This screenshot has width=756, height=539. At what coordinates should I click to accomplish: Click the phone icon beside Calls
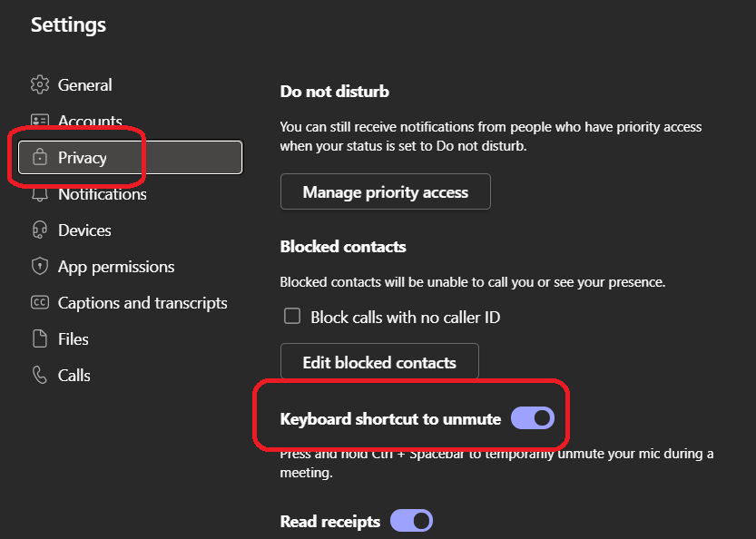39,376
